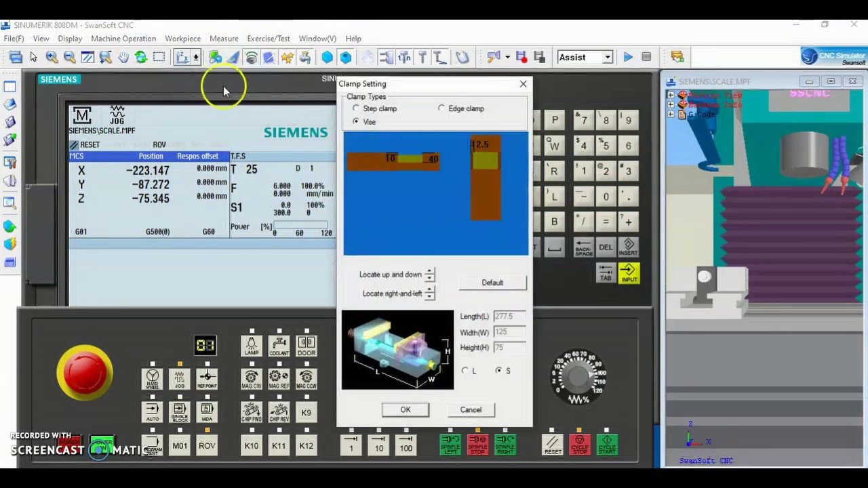868x488 pixels.
Task: Click the zoom in magnifier toolbar icon
Action: [x=52, y=58]
